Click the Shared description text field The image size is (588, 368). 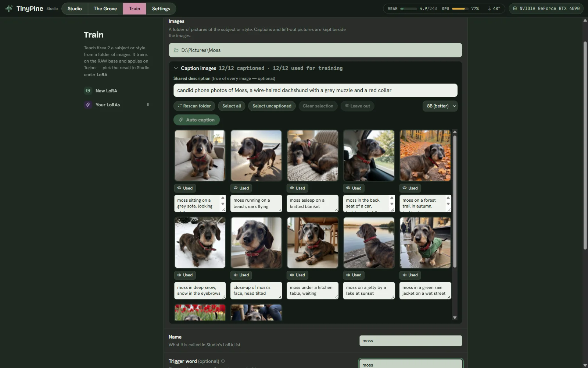(315, 91)
